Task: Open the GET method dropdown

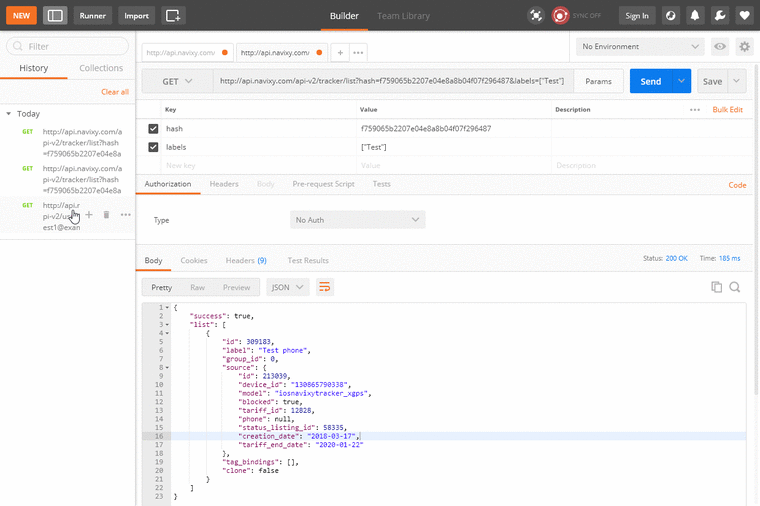Action: 177,81
